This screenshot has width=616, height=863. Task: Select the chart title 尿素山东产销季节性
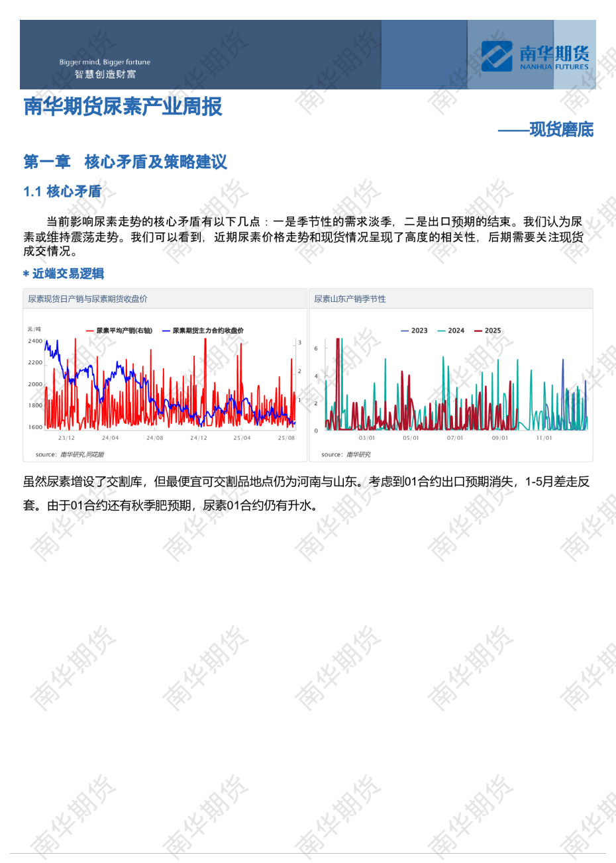click(x=350, y=299)
